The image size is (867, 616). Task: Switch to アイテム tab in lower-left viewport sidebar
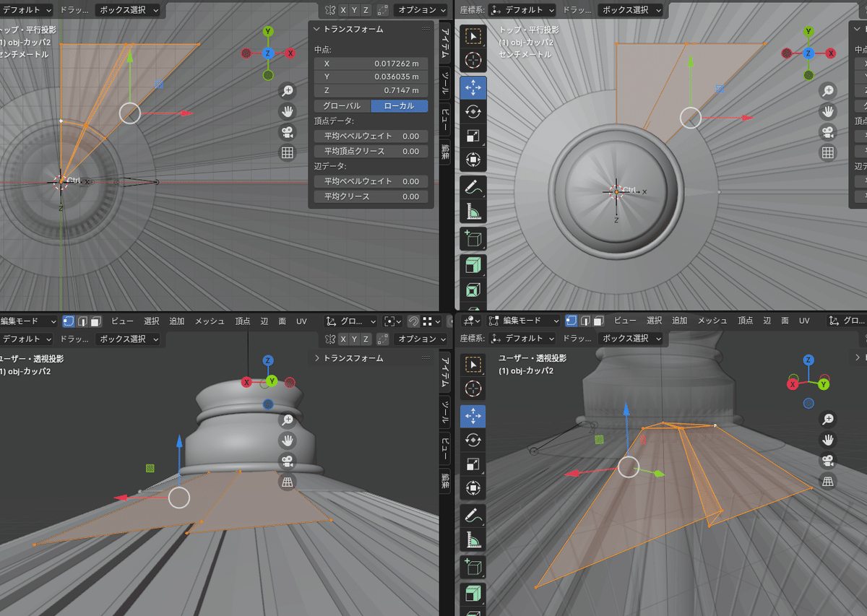click(x=446, y=373)
